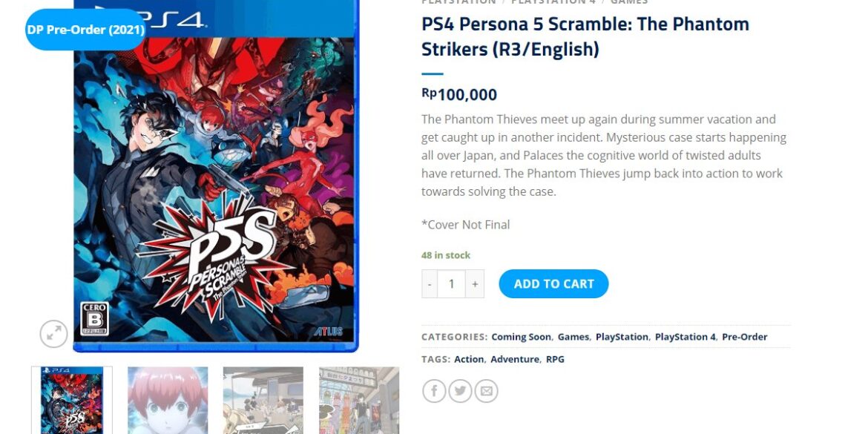
Task: Open the Games category link
Action: pos(573,337)
